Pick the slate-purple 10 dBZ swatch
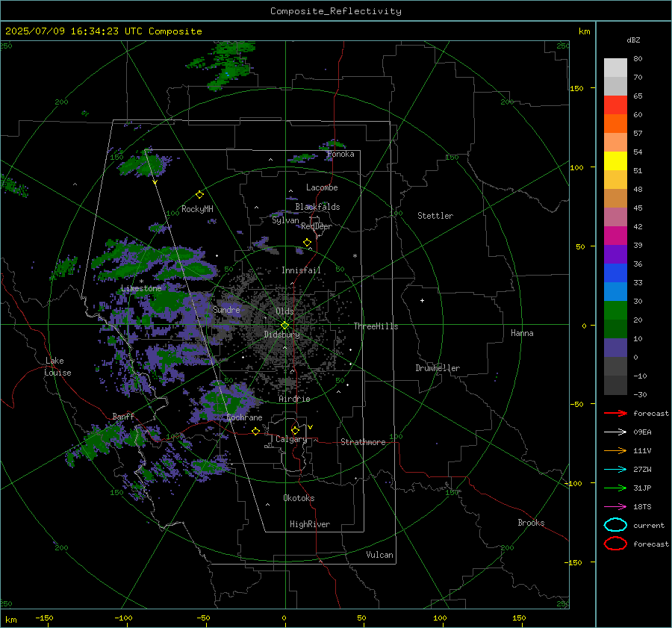The height and width of the screenshot is (628, 672). [615, 348]
